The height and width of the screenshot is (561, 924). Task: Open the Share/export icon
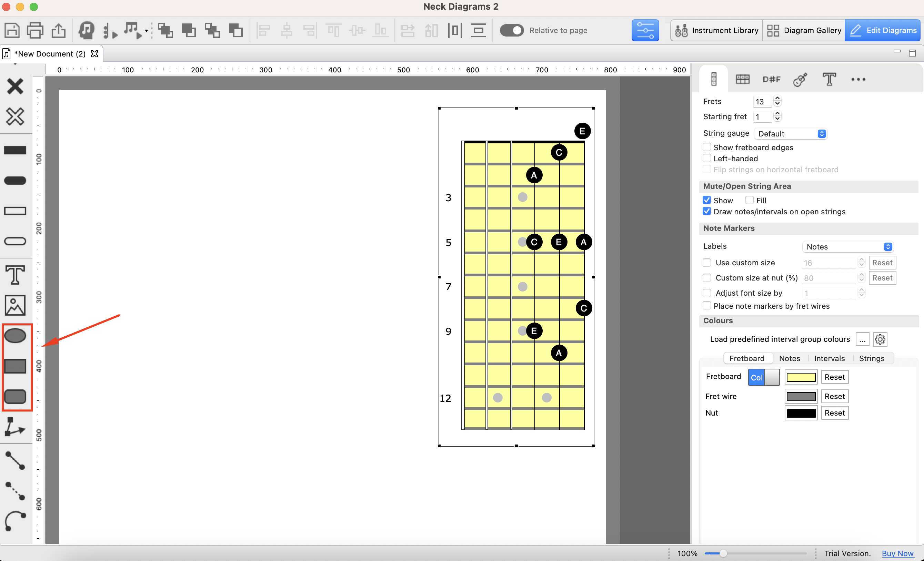59,30
